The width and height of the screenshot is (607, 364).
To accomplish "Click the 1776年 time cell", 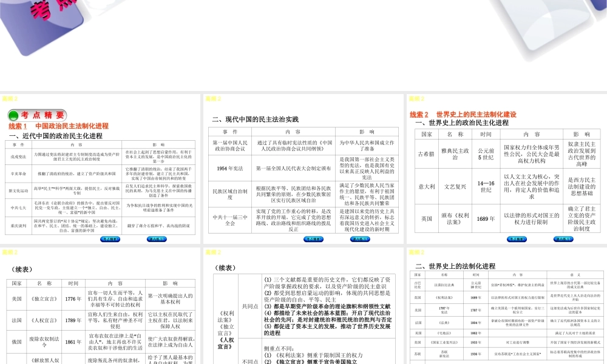I will click(73, 298).
